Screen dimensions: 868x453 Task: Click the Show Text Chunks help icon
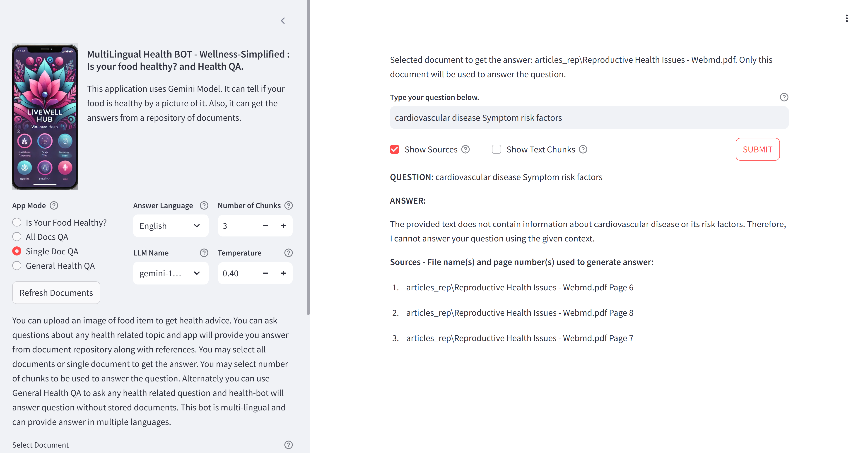(583, 149)
